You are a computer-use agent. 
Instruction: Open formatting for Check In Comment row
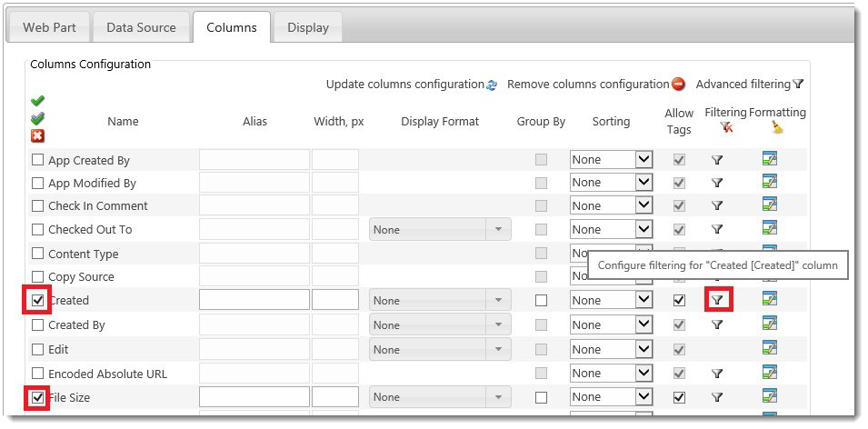[770, 205]
